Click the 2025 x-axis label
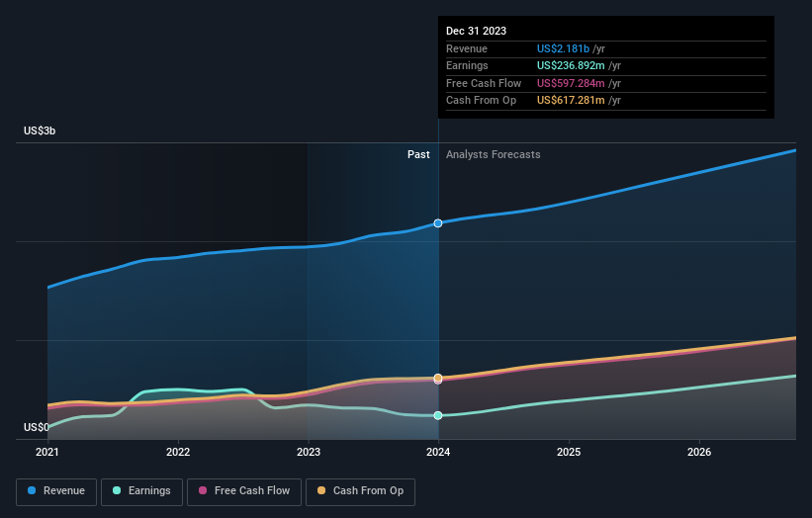Screen dimensions: 812x518 (x=569, y=452)
